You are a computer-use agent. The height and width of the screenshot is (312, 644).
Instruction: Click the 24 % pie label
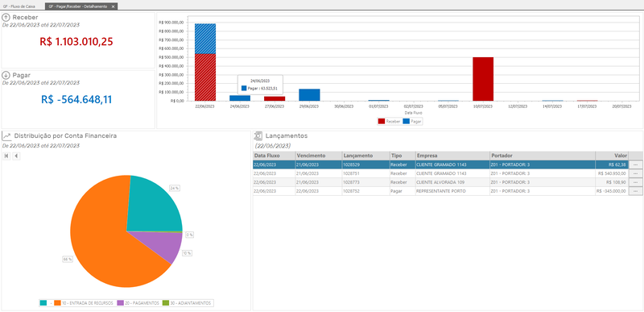(175, 188)
